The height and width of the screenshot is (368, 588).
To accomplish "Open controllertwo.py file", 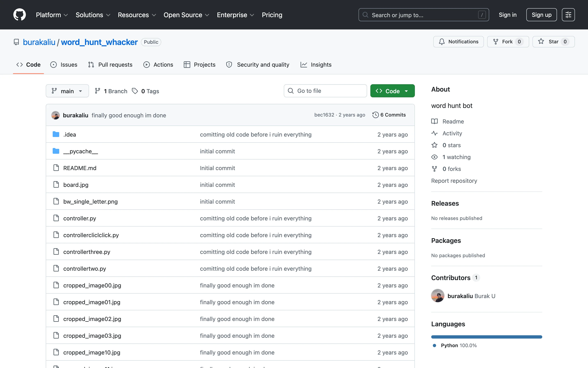I will click(x=85, y=268).
